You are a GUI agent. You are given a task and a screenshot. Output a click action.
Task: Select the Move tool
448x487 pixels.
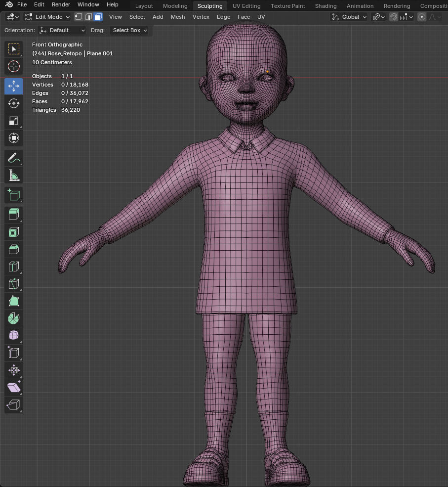coord(14,86)
